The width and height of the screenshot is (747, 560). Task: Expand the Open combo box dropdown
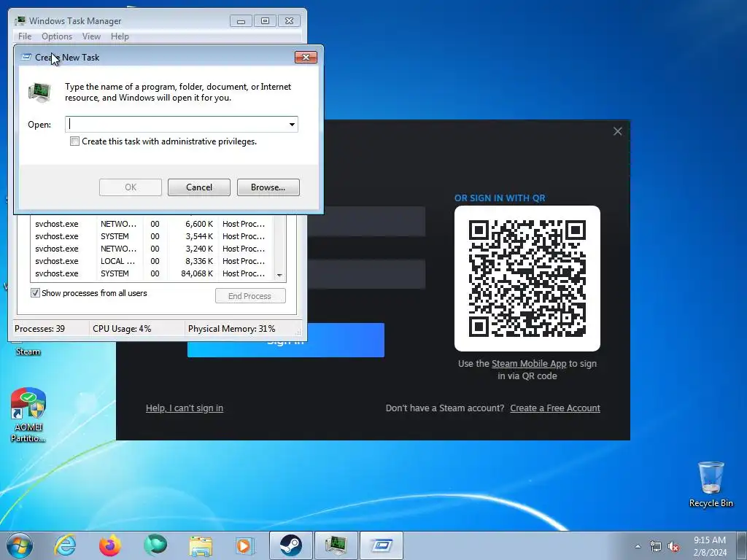[292, 124]
